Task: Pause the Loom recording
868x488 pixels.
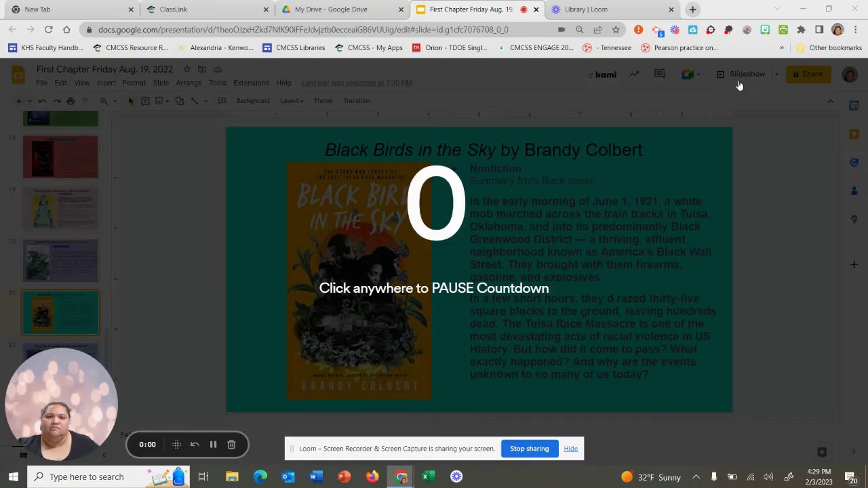Action: [213, 445]
